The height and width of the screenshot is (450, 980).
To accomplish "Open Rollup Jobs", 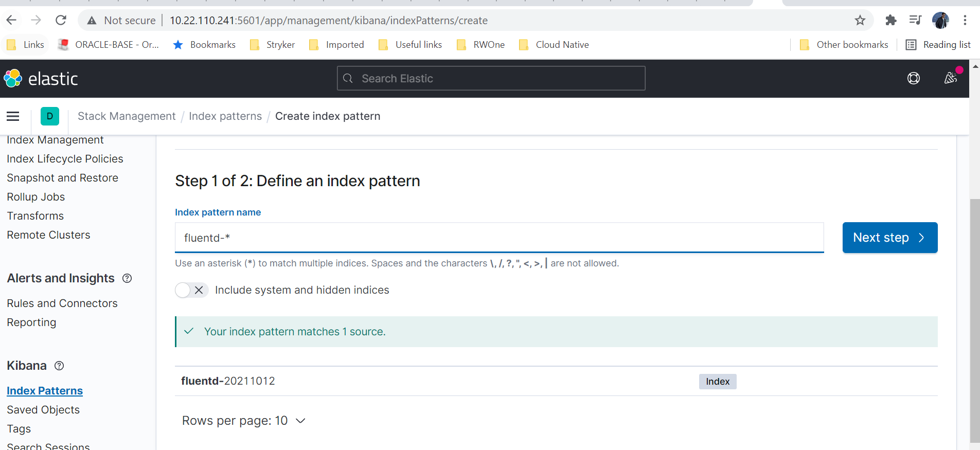I will (35, 197).
